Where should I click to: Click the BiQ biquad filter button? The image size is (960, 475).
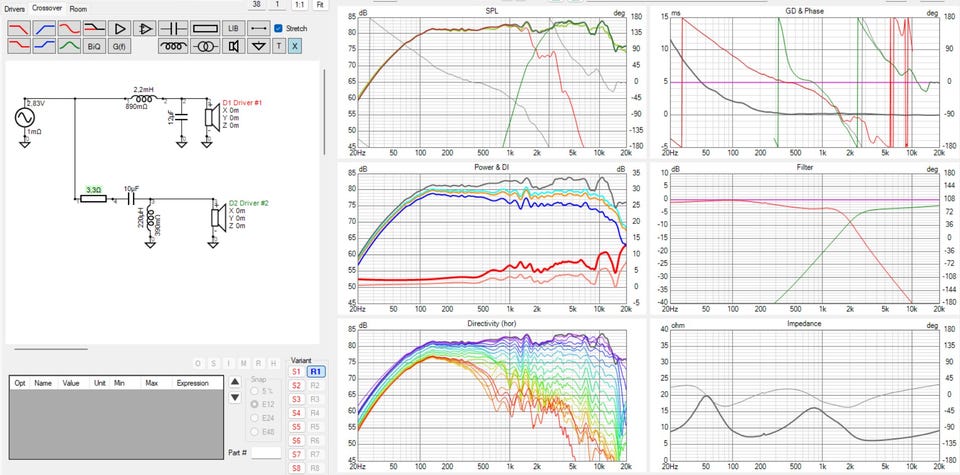[93, 46]
